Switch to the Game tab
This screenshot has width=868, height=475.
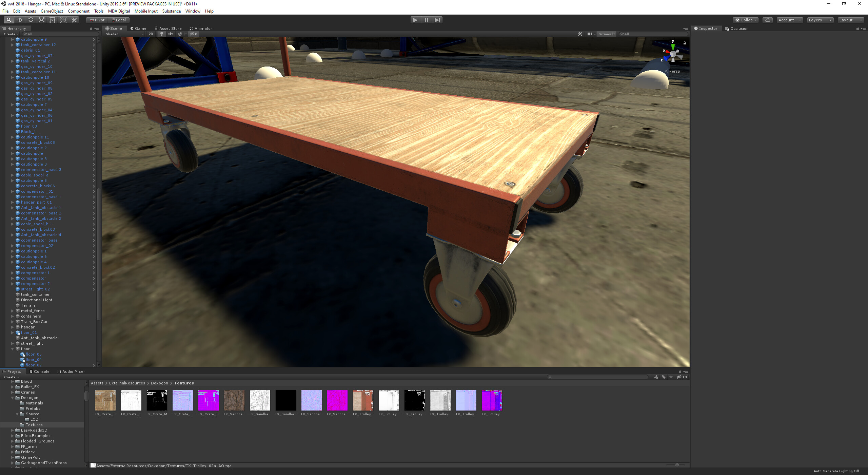(138, 28)
